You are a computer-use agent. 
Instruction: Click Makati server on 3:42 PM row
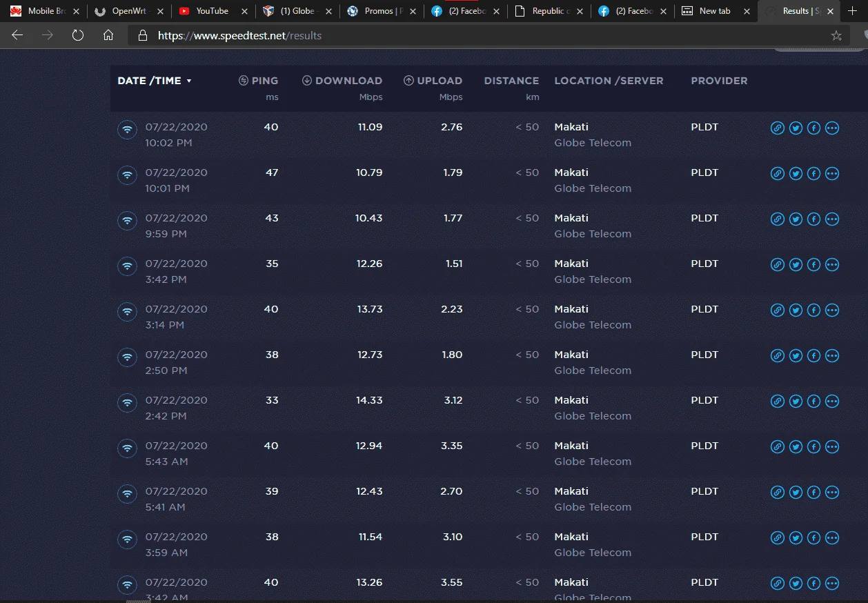pyautogui.click(x=571, y=264)
